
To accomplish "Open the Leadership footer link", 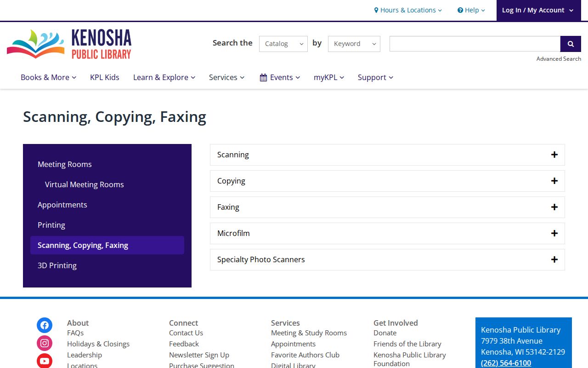I will point(85,355).
